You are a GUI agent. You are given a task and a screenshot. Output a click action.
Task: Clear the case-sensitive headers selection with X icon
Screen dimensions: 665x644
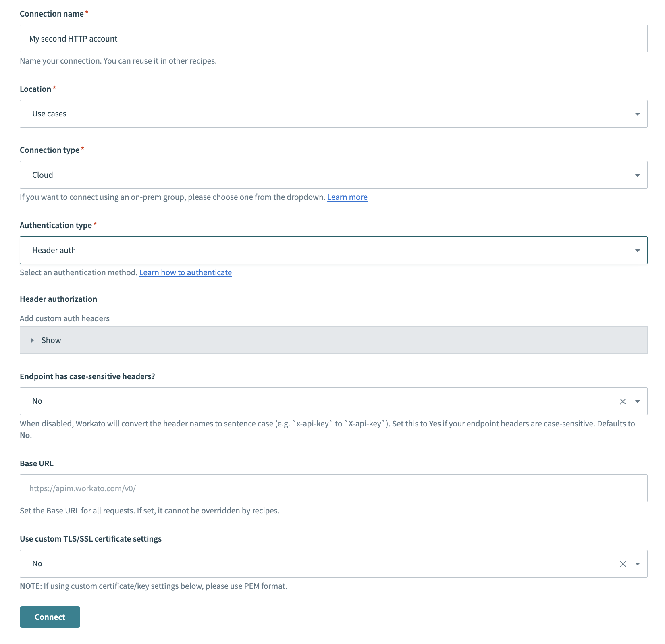click(622, 401)
